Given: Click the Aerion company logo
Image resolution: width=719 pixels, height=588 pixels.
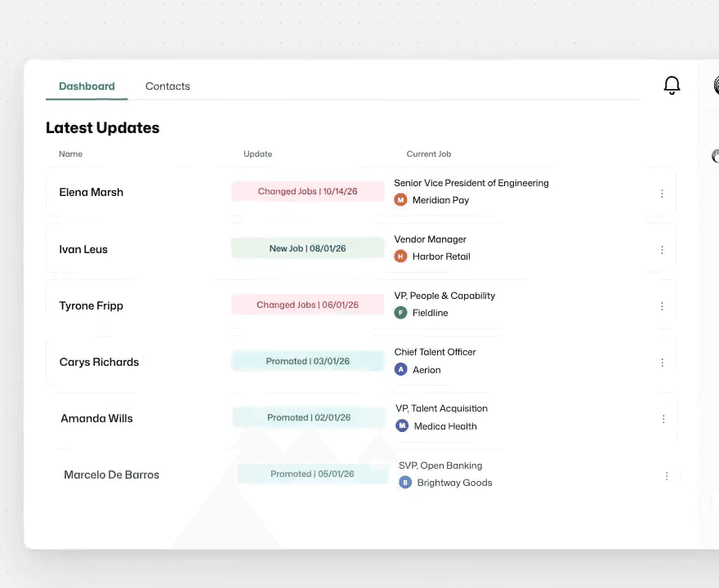Looking at the screenshot, I should coord(401,369).
